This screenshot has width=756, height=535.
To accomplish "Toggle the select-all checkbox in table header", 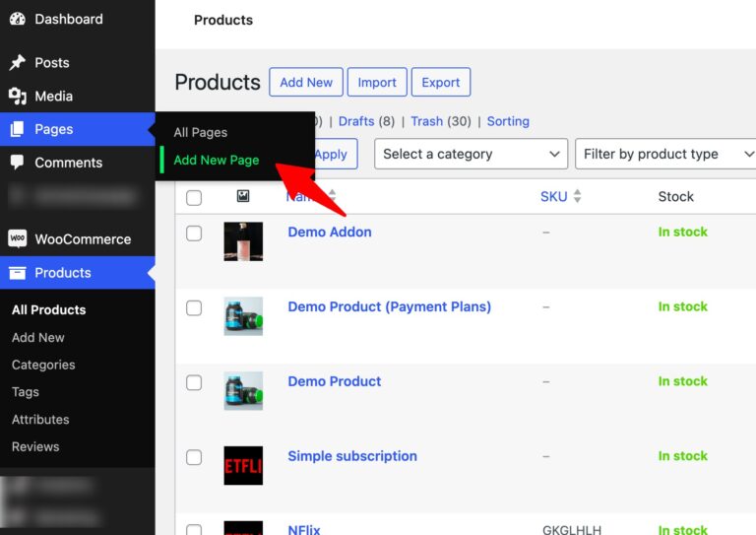I will [194, 198].
